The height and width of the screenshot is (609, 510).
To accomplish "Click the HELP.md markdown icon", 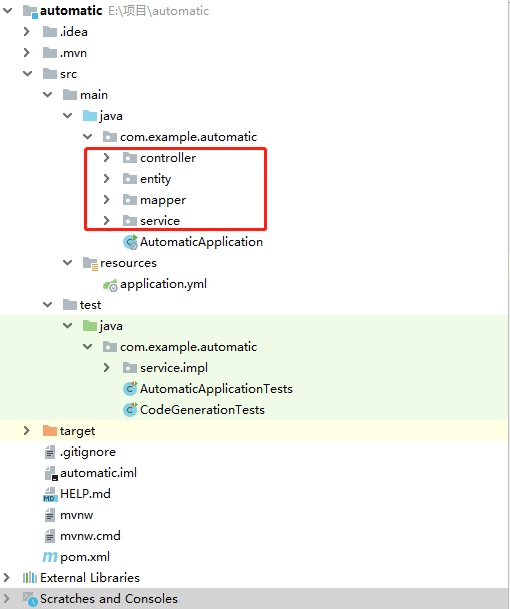I will pyautogui.click(x=50, y=494).
